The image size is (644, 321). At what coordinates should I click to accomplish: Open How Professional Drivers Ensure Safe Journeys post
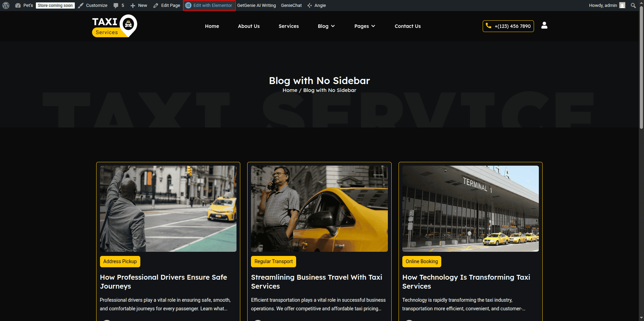163,282
